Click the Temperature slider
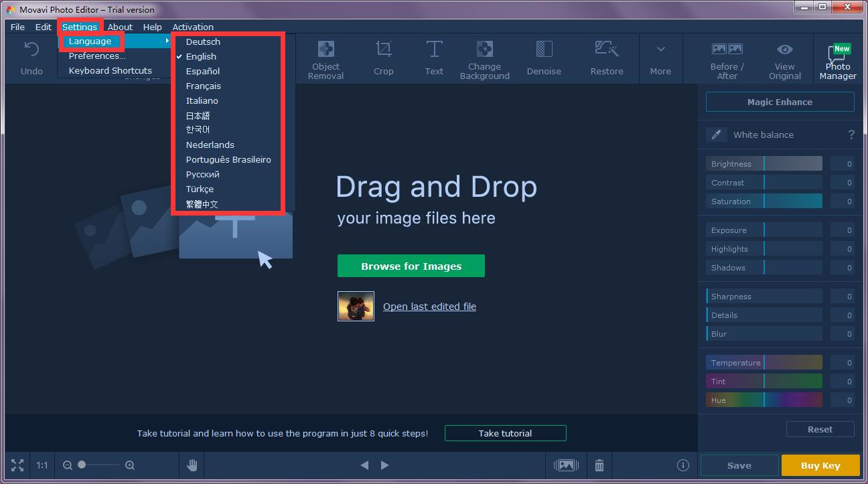The width and height of the screenshot is (868, 484). 764,362
